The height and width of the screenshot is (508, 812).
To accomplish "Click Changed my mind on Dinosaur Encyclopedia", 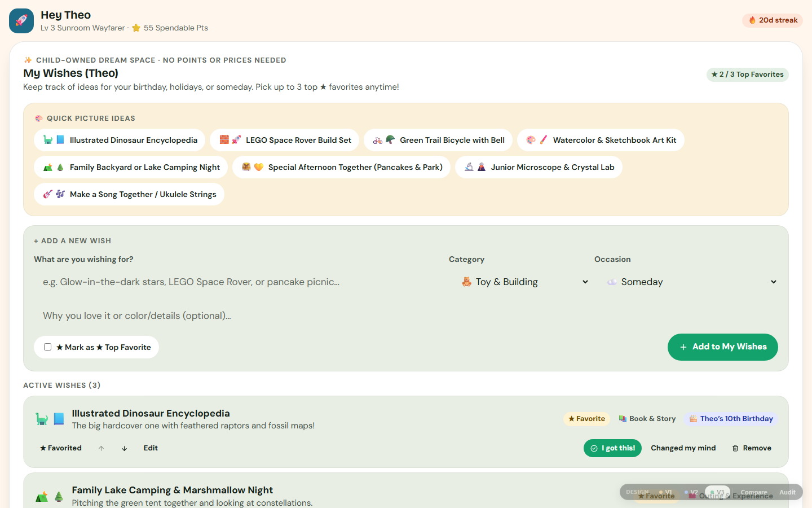I will point(683,448).
